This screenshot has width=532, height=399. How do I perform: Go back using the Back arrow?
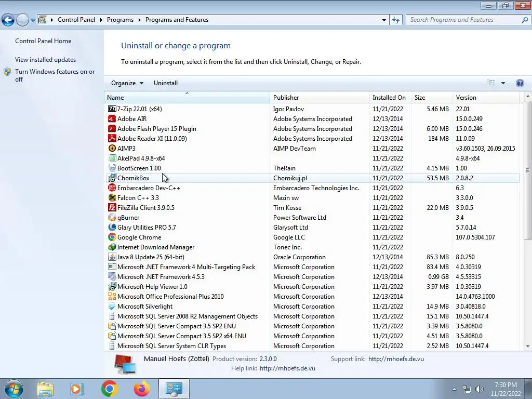(8, 20)
